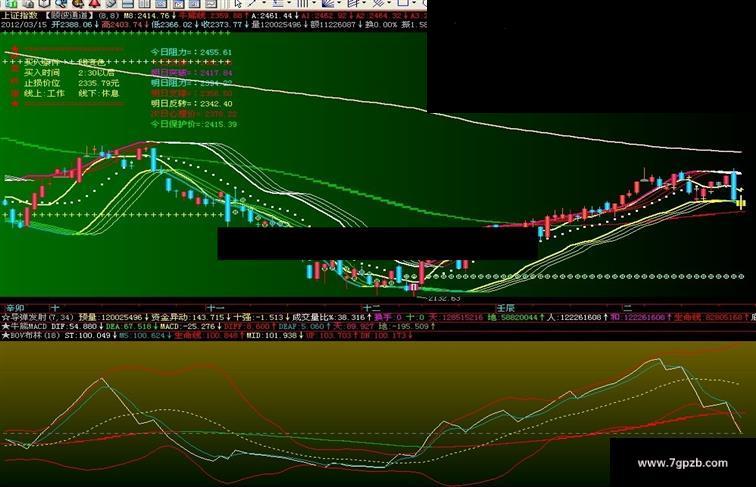Click the 线上:工作 线下:休息 text
The height and width of the screenshot is (487, 756).
pos(71,93)
